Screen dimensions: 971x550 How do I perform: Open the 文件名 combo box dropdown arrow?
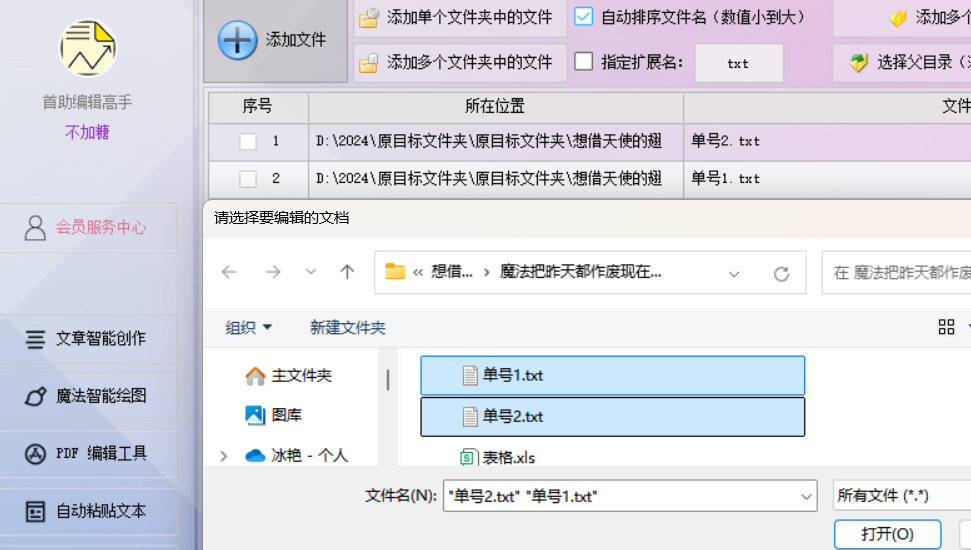point(806,496)
